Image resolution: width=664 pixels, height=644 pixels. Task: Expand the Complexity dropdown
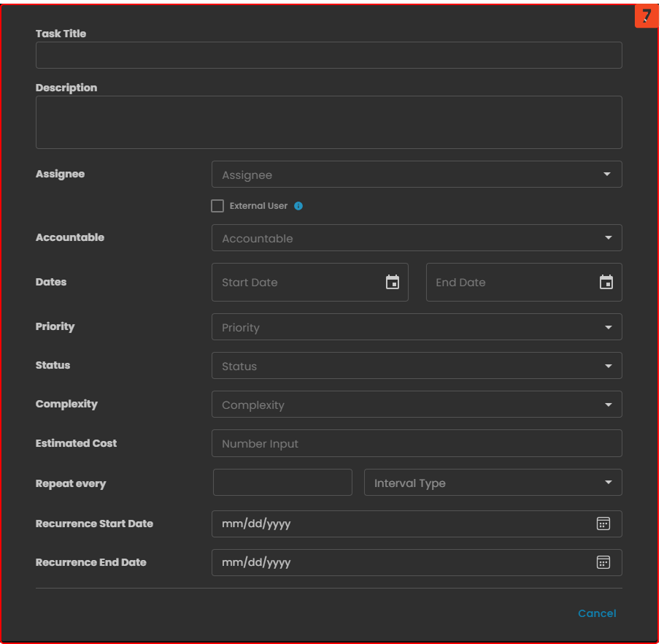pyautogui.click(x=416, y=405)
